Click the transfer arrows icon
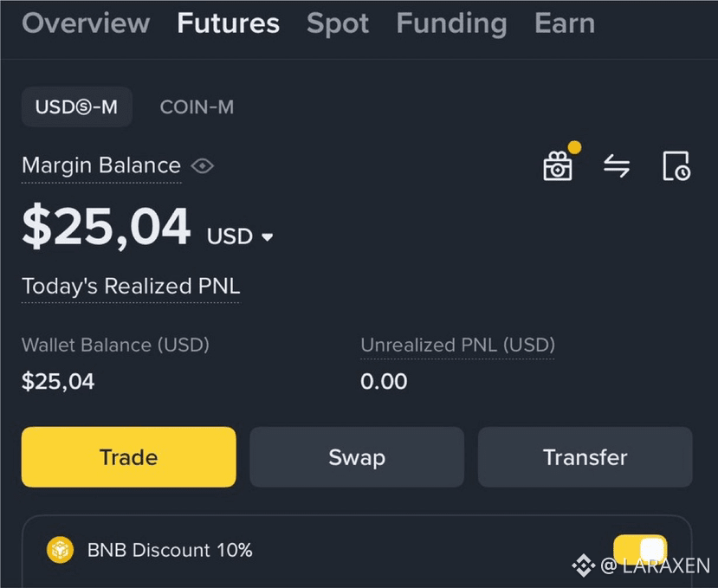Screen dimensions: 718x588 click(617, 165)
